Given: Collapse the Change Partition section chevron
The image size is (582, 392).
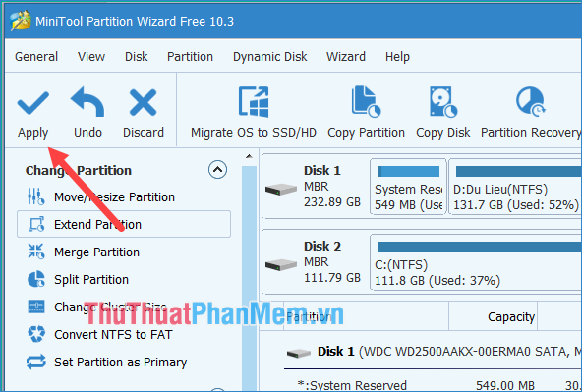Looking at the screenshot, I should (217, 170).
